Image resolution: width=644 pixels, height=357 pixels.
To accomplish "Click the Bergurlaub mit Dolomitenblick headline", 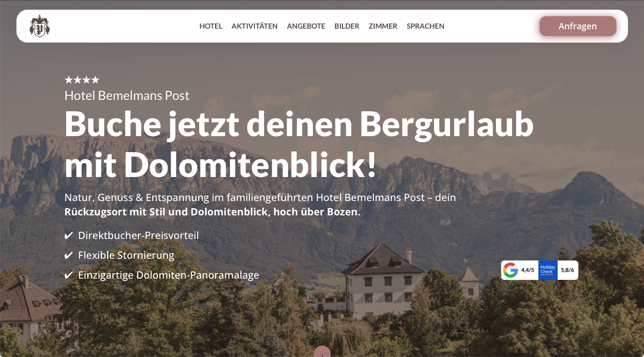I will click(299, 144).
